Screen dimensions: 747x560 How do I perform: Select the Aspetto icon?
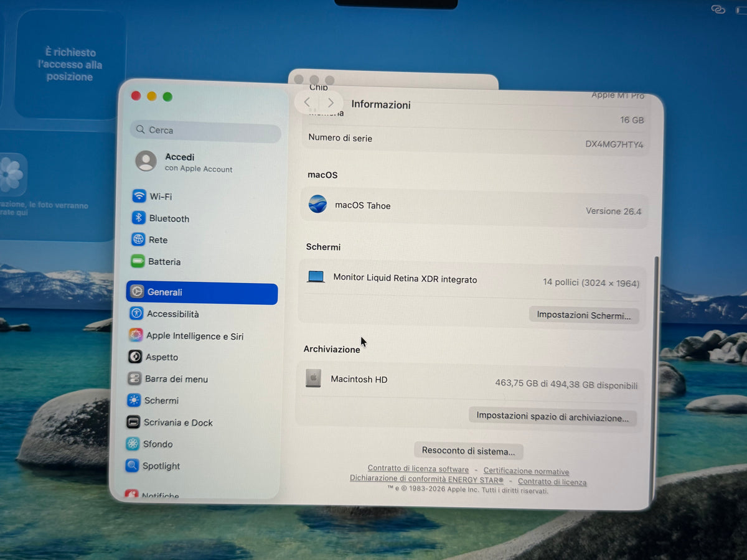coord(135,357)
